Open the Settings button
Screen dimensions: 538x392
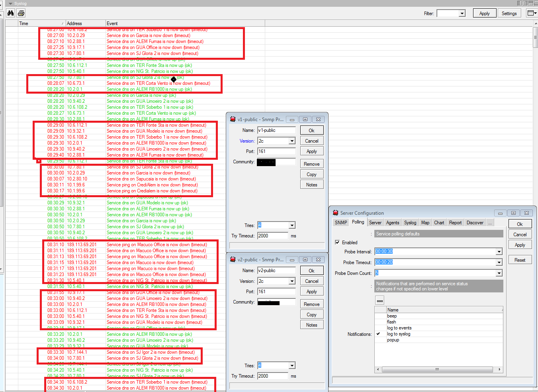pos(509,13)
